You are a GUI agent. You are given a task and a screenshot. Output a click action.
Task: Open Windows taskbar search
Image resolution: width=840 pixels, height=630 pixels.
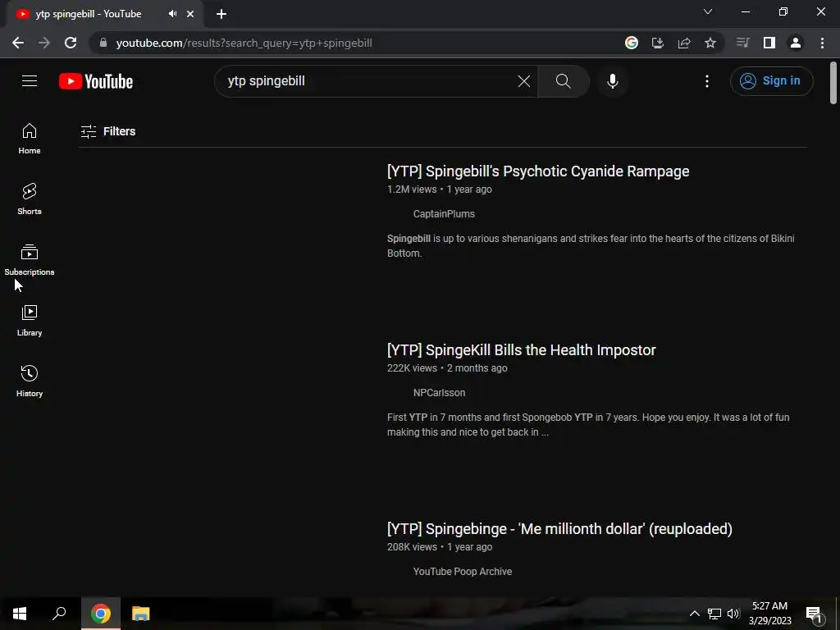59,614
